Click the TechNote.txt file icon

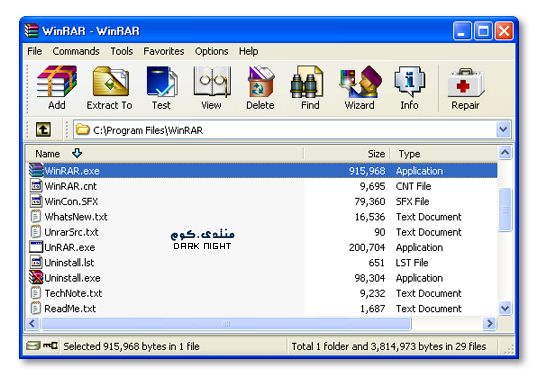coord(35,293)
